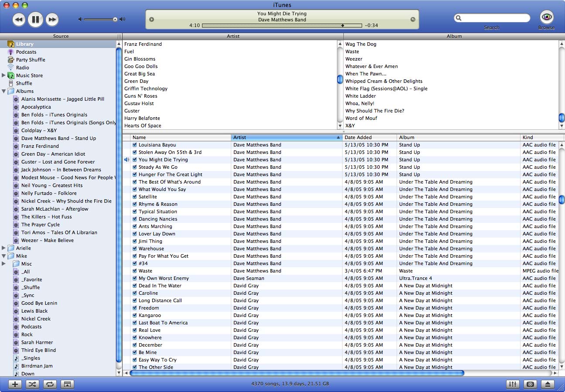Select Guster in the Artist browser
The width and height of the screenshot is (565, 392).
click(x=132, y=111)
